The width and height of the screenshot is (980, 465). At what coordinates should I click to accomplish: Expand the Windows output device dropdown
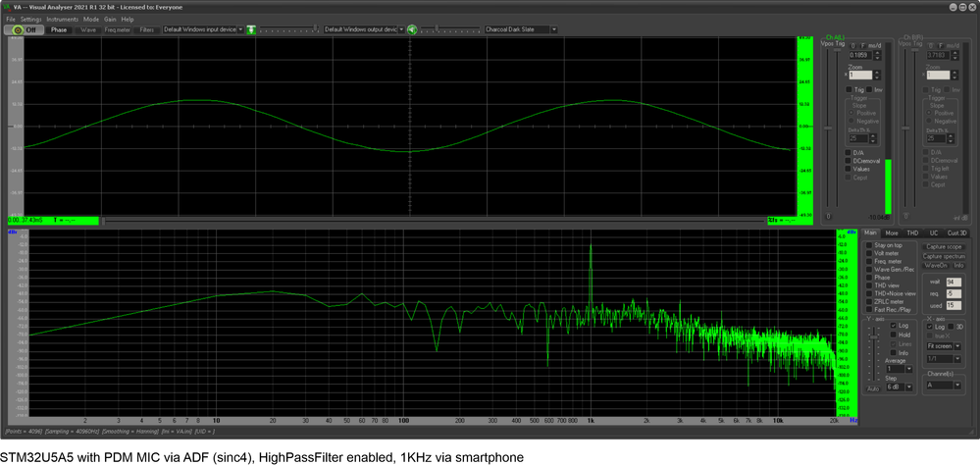[401, 29]
